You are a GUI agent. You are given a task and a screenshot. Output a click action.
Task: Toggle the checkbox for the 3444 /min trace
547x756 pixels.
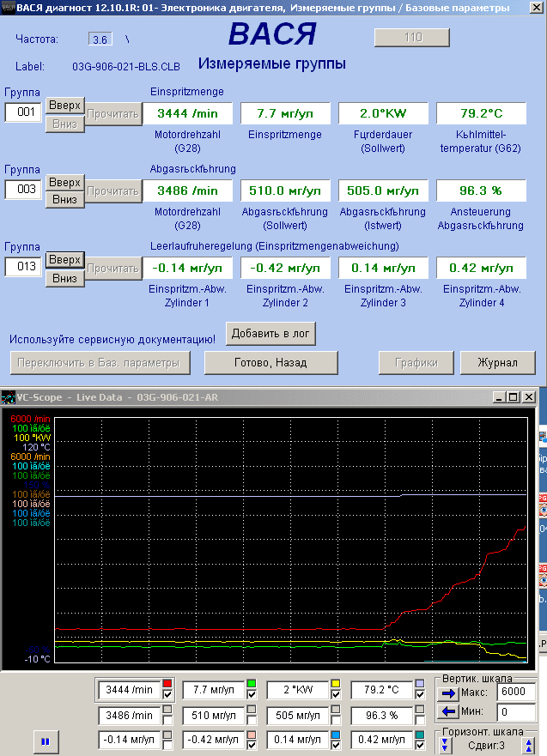[168, 694]
